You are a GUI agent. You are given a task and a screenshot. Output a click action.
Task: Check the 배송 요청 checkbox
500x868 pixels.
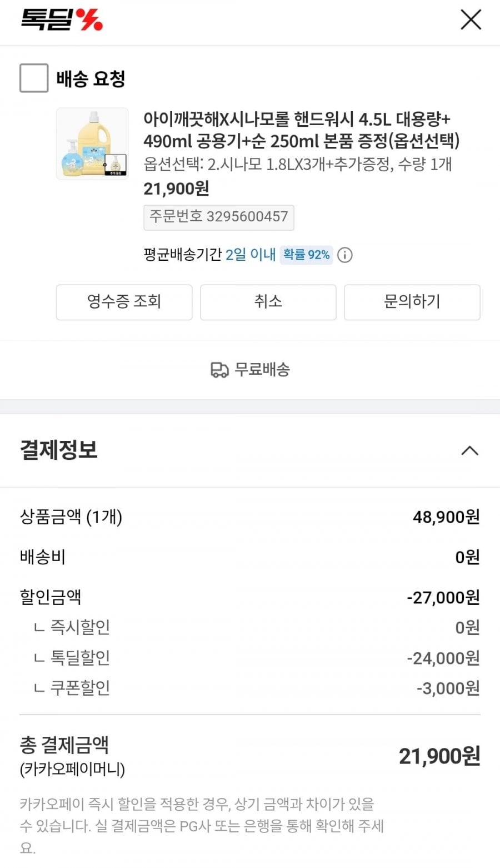click(x=34, y=78)
